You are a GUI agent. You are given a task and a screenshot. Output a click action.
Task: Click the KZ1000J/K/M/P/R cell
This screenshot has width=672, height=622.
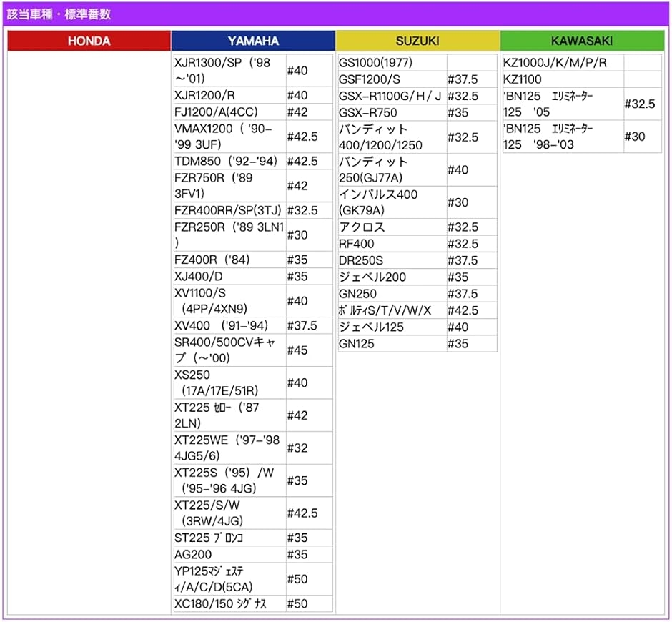pyautogui.click(x=563, y=63)
